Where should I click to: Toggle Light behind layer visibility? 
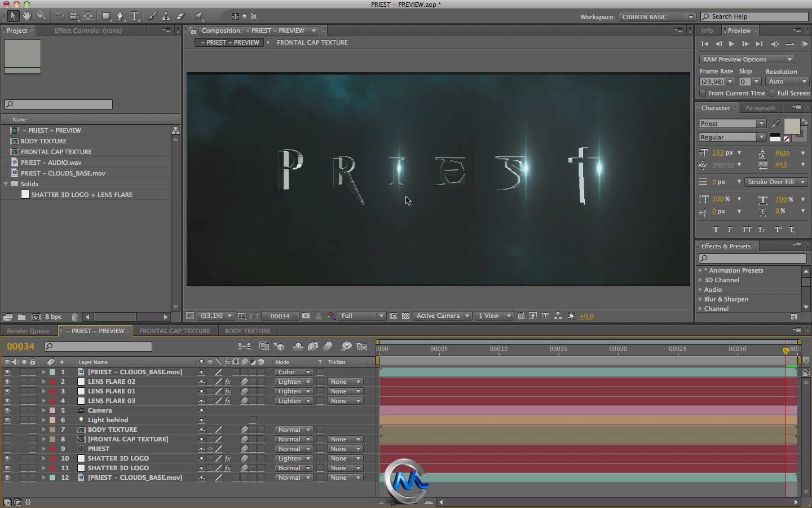pyautogui.click(x=7, y=420)
